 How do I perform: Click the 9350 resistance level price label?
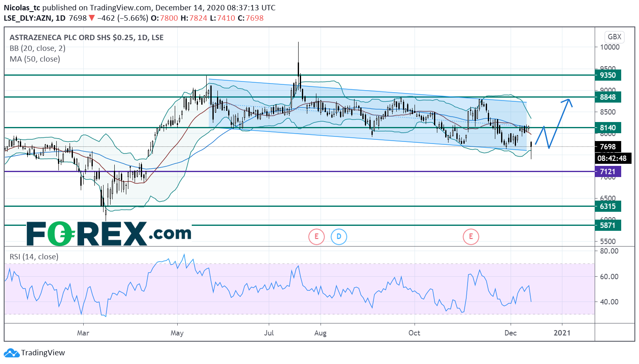(608, 75)
